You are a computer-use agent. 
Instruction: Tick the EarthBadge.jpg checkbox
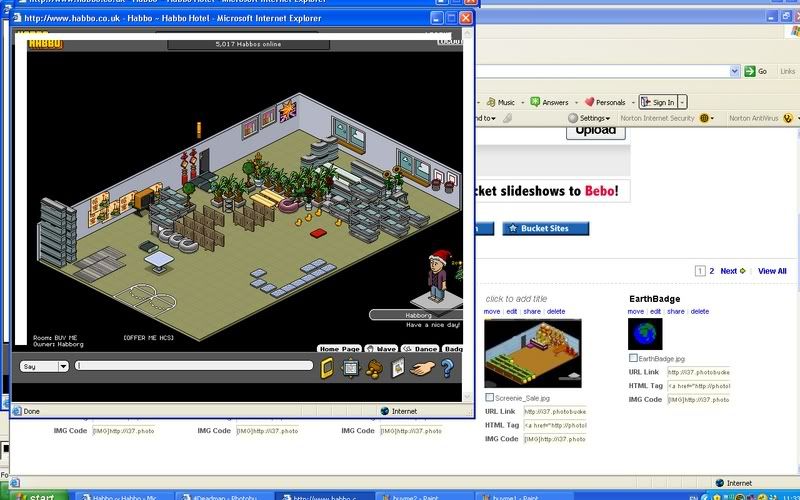[x=633, y=357]
